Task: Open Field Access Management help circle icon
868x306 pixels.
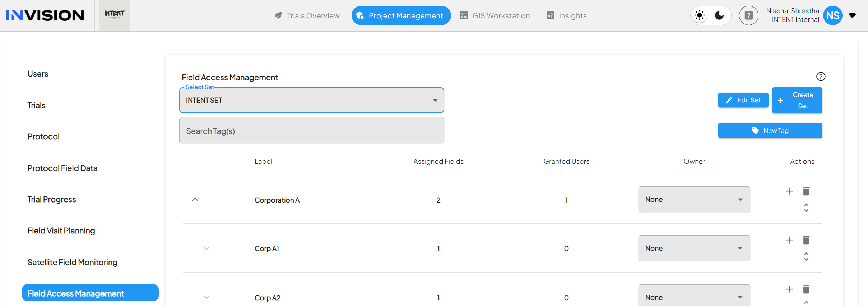Action: point(821,76)
